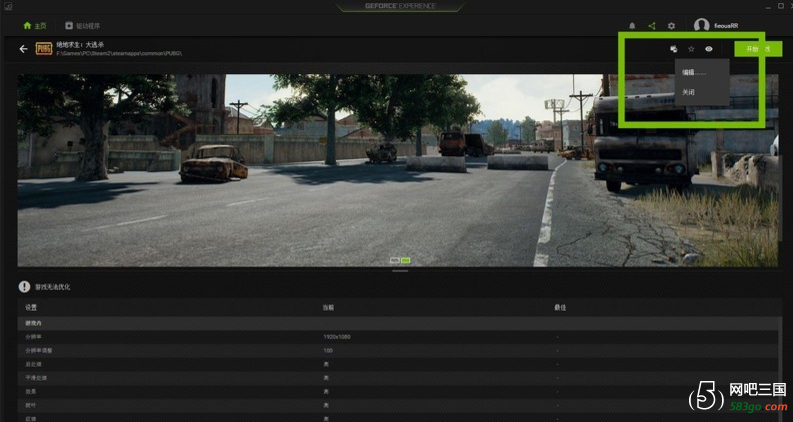Image resolution: width=793 pixels, height=422 pixels.
Task: Click the GeForce Experience title logo
Action: pyautogui.click(x=400, y=6)
